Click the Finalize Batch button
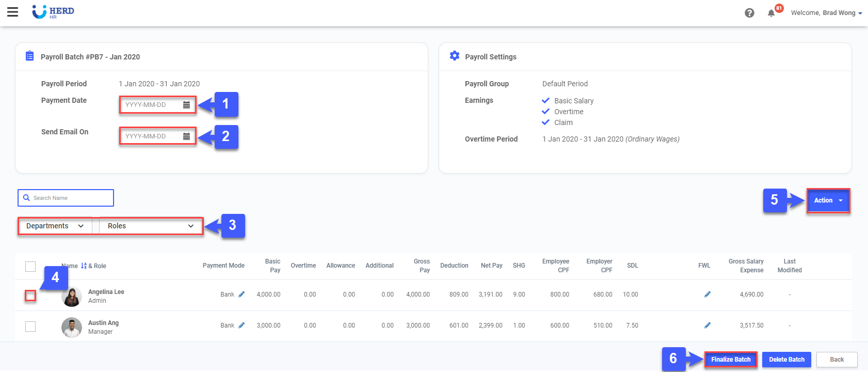This screenshot has width=868, height=372. tap(730, 360)
